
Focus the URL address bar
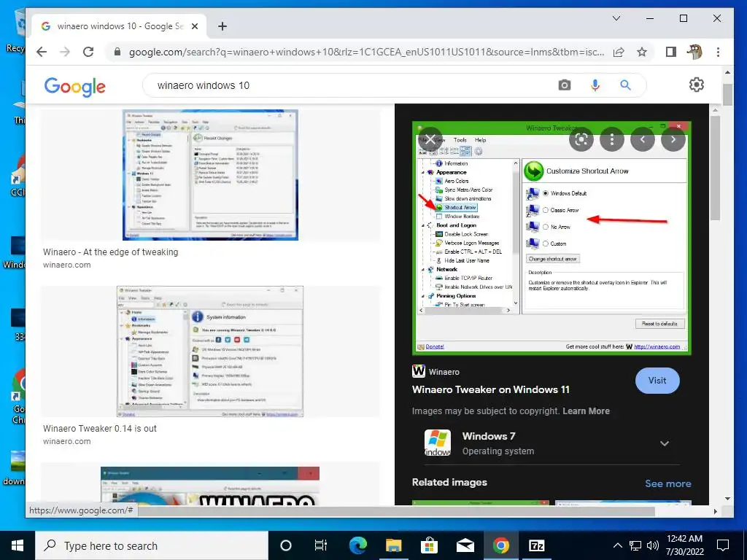366,52
